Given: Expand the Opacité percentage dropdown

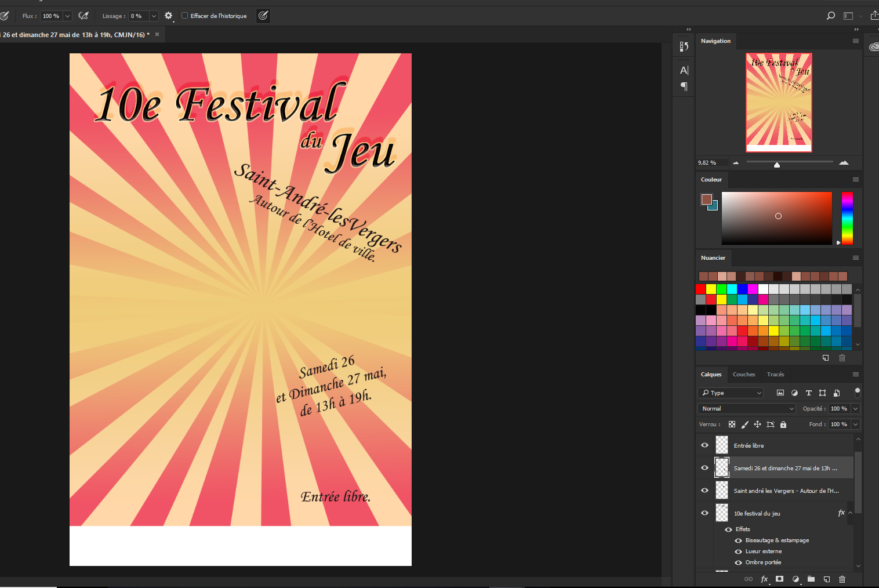Looking at the screenshot, I should [x=856, y=408].
